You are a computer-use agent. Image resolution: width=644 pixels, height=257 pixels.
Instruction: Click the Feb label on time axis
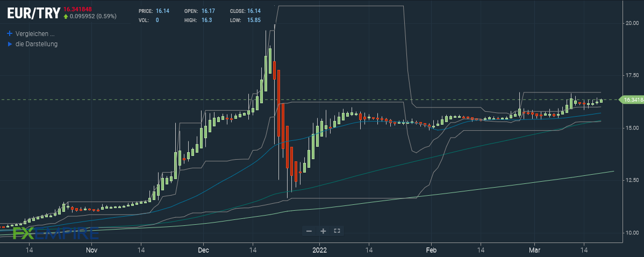point(431,249)
